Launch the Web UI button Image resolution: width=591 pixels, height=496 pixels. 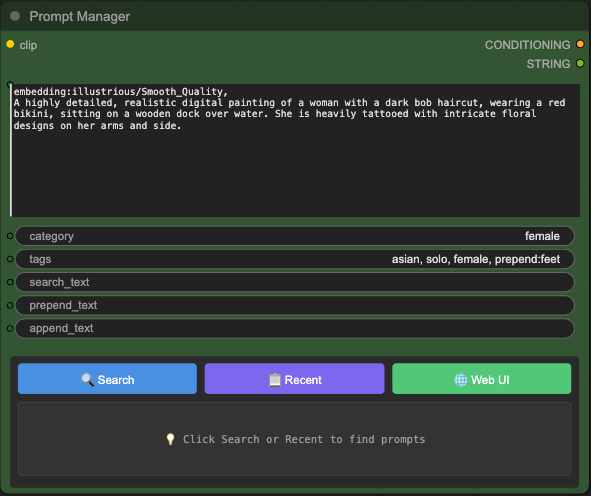[x=482, y=379]
